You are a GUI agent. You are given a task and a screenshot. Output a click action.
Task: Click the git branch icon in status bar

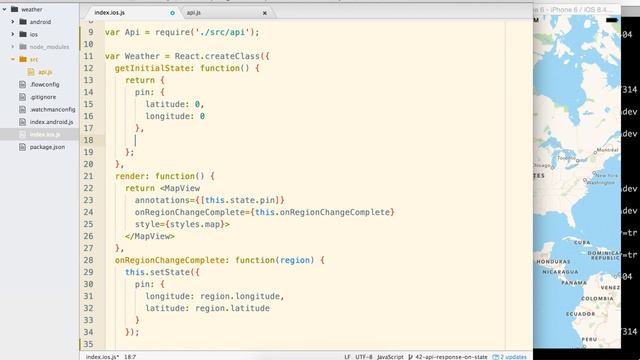[411, 357]
